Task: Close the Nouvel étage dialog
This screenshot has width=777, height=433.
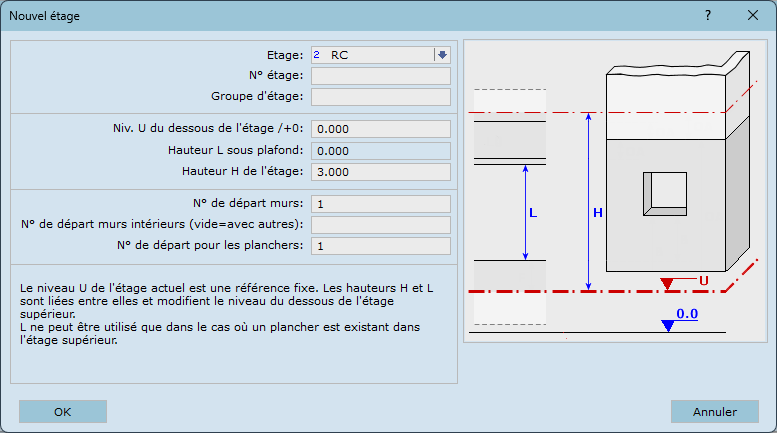Action: (x=752, y=16)
